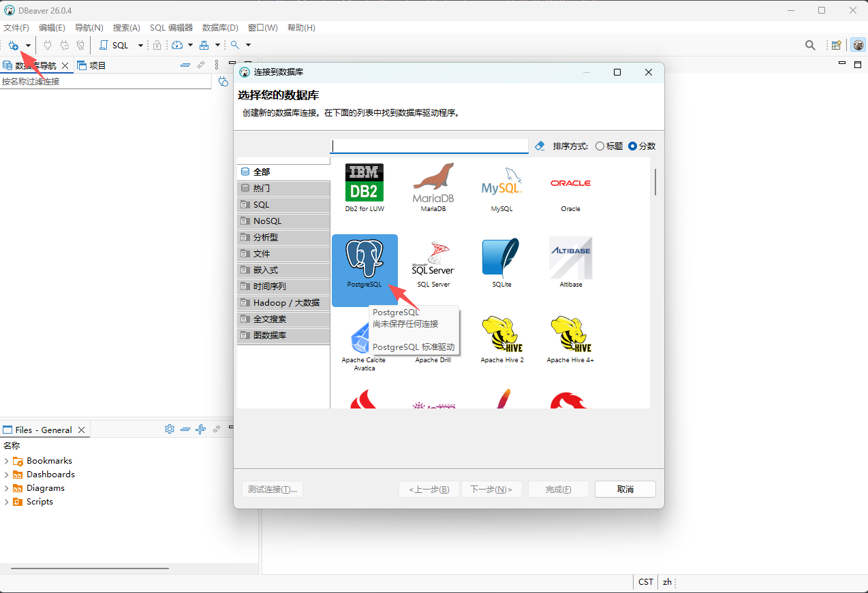Screen dimensions: 868x593
Task: Click the blue search magnifier toolbar icon
Action: pos(235,45)
